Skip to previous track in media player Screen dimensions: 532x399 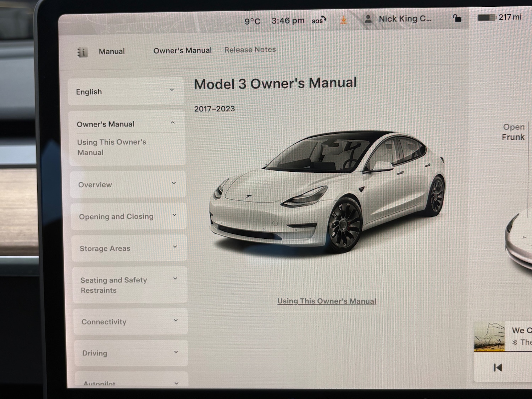(x=497, y=367)
